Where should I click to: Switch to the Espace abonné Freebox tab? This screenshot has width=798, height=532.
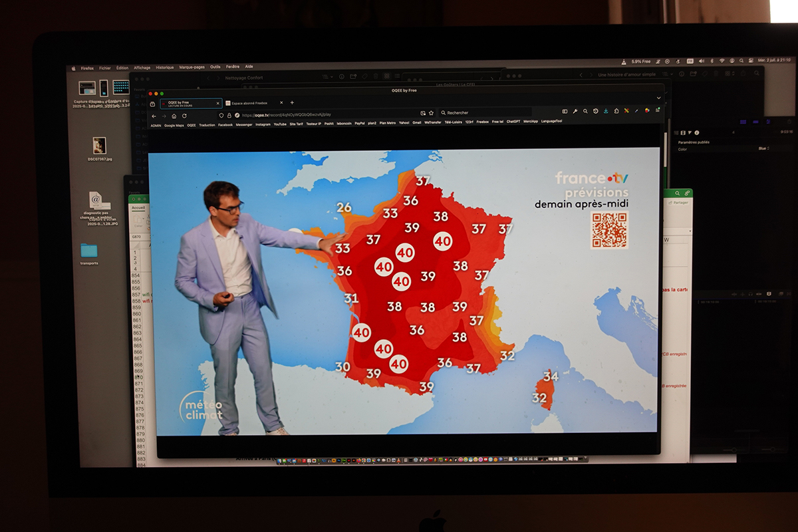[250, 103]
